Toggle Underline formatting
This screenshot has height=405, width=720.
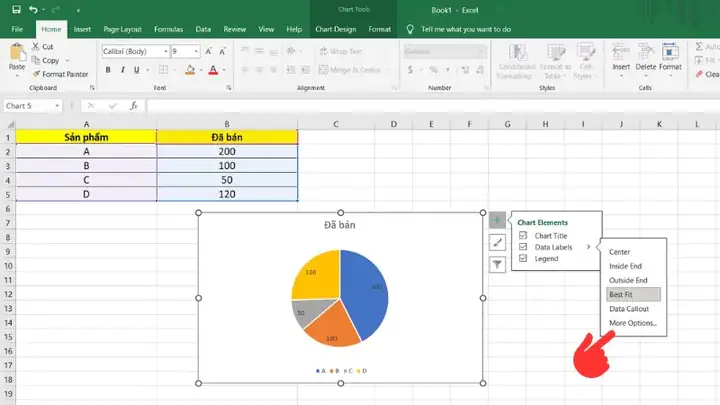point(136,70)
